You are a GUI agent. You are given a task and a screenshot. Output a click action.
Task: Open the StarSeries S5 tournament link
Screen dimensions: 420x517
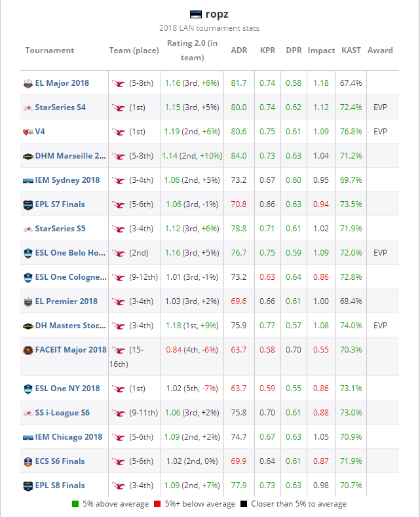(60, 229)
